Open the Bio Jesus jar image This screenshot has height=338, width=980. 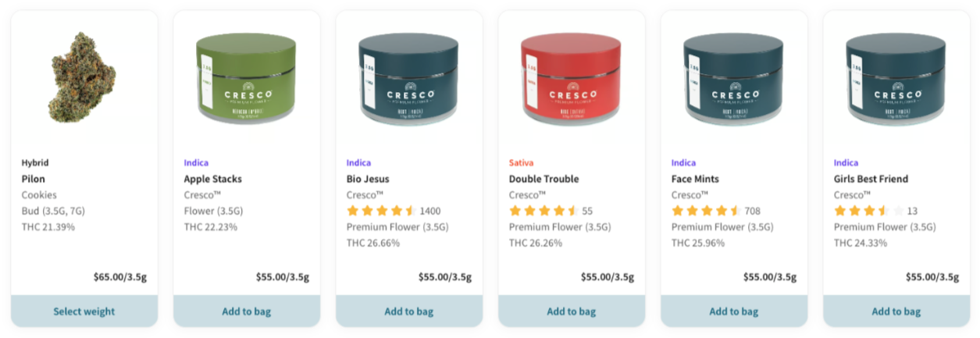409,78
